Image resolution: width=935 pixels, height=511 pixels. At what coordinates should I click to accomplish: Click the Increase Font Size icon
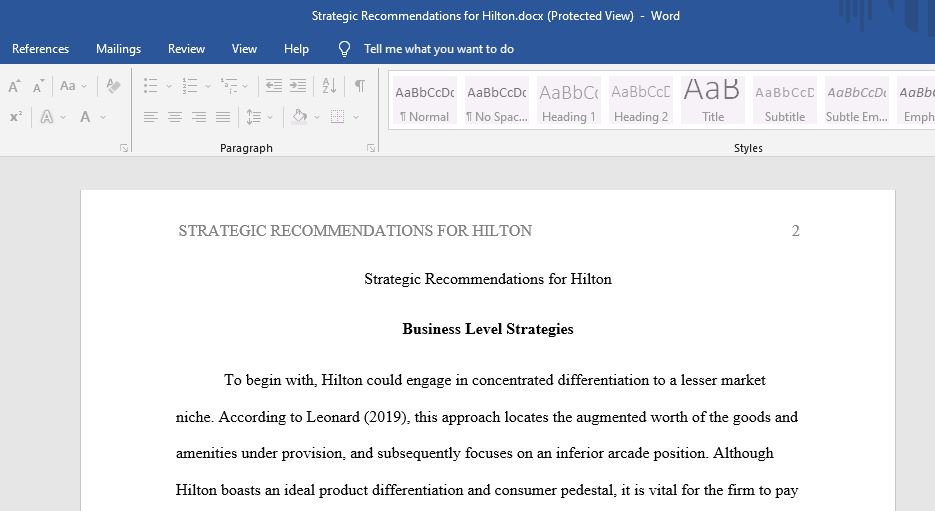click(14, 86)
